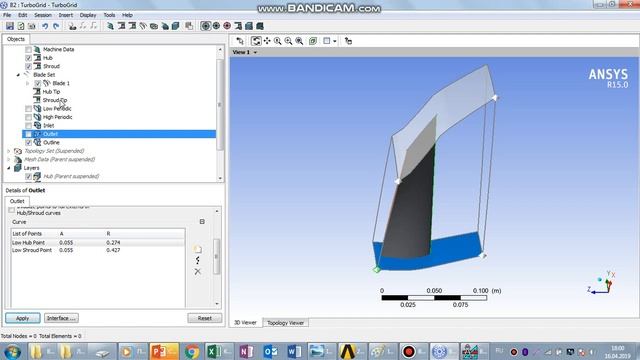
Task: Toggle the High Periodic visibility checkbox
Action: (28, 117)
